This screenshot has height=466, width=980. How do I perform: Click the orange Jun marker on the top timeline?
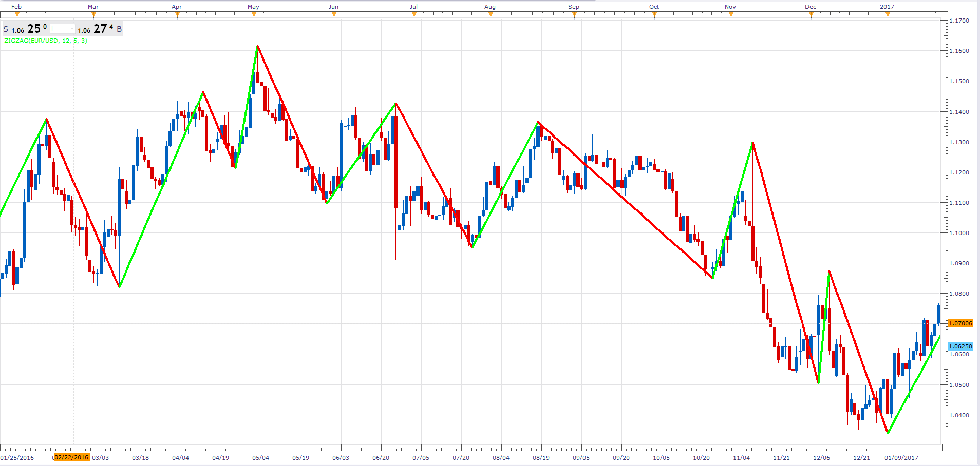[x=334, y=14]
